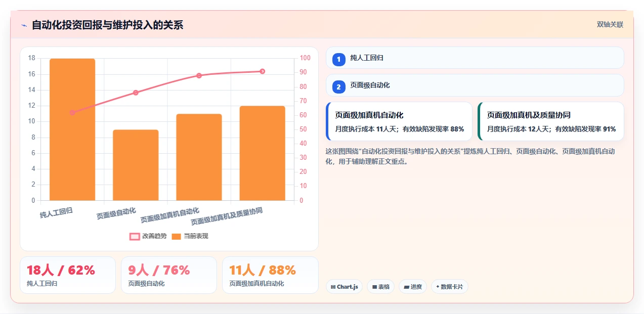The image size is (644, 314).
Task: Click the trend line point at 62
Action: (x=72, y=112)
